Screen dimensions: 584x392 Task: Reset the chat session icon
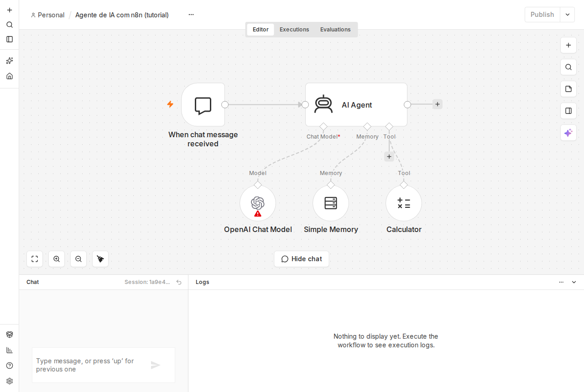[x=179, y=282]
